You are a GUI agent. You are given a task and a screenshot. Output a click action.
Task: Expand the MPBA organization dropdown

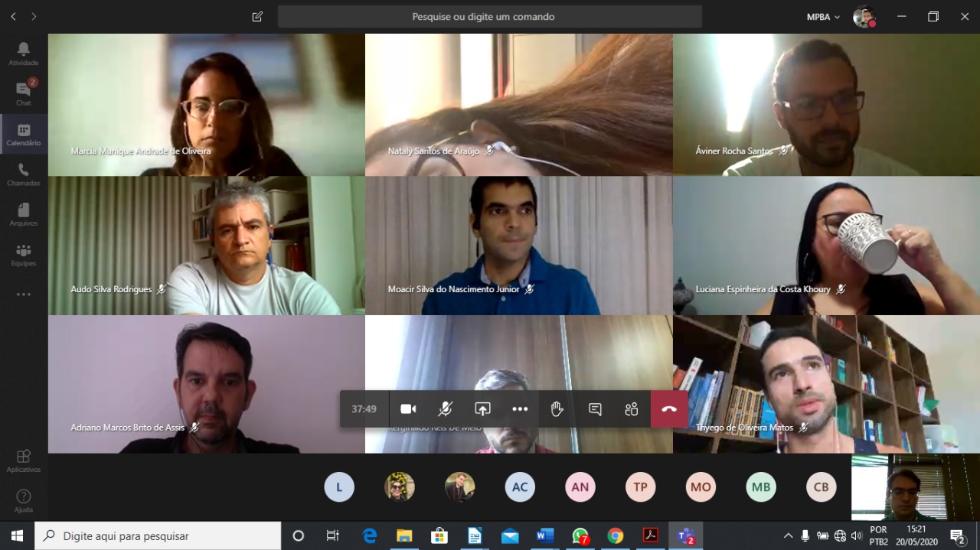[823, 17]
